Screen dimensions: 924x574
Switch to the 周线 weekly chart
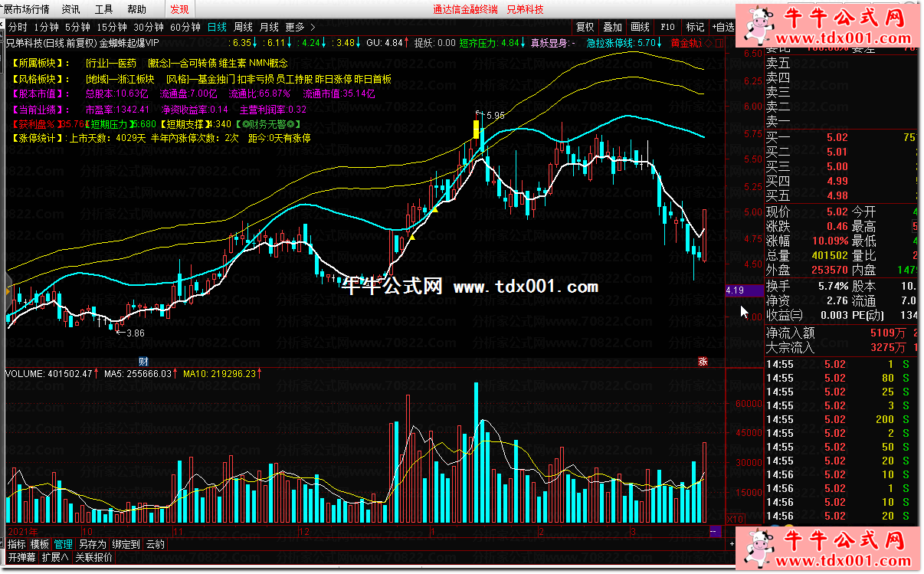[x=243, y=27]
